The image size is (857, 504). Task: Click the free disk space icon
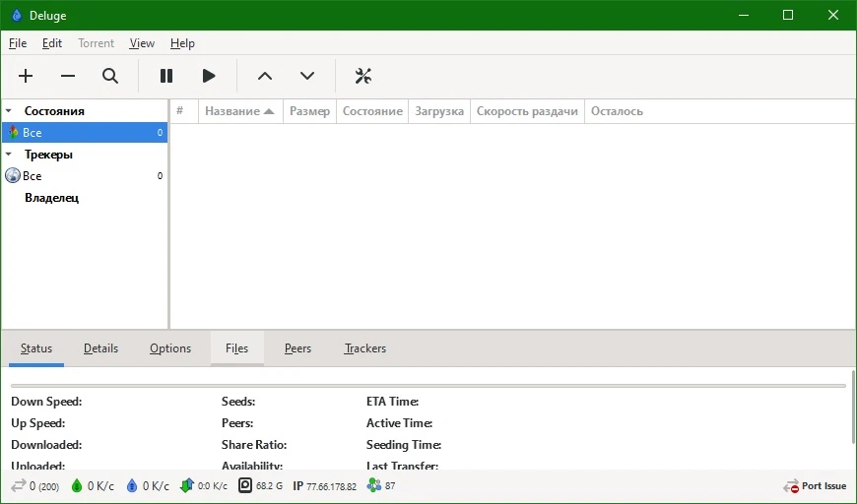coord(245,485)
